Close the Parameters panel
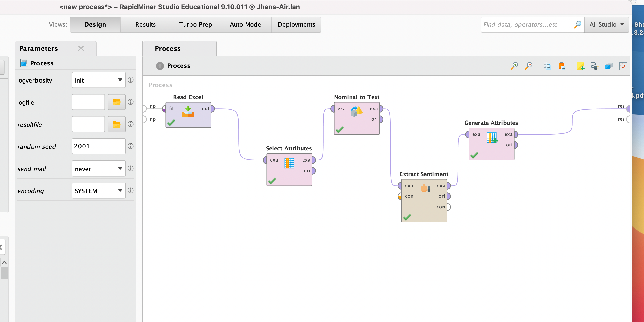 pyautogui.click(x=81, y=48)
